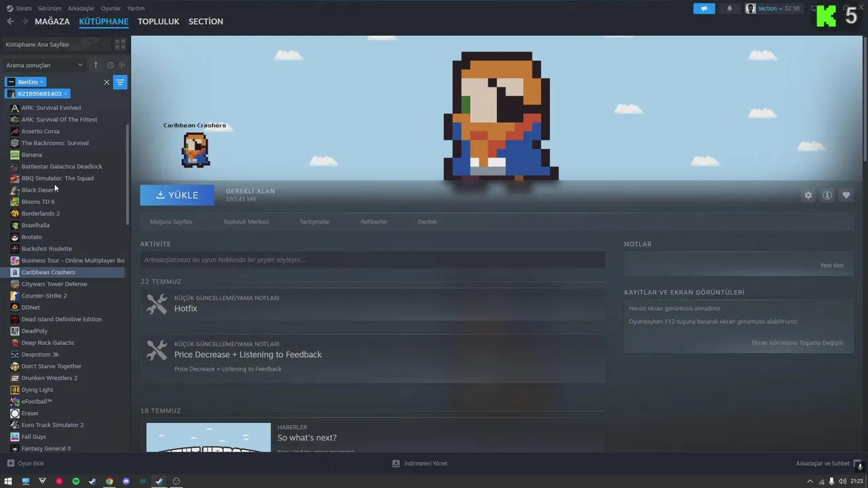The image size is (868, 488).
Task: Open Destek link
Action: [427, 222]
